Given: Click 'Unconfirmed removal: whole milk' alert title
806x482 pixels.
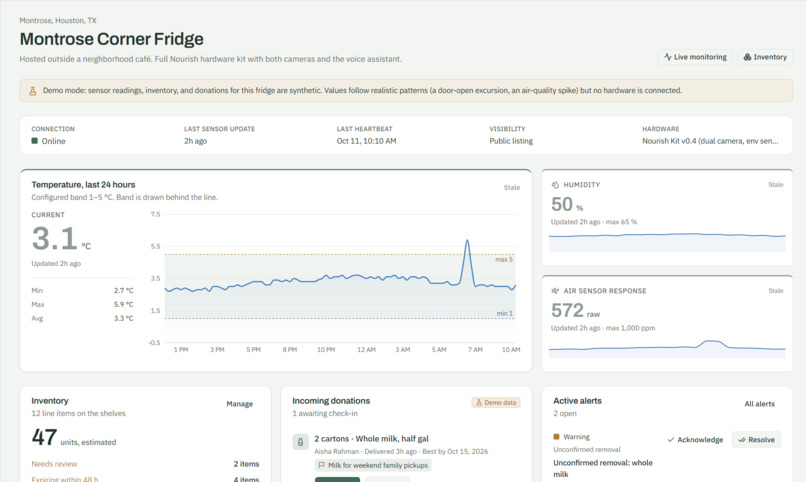Looking at the screenshot, I should tap(602, 469).
